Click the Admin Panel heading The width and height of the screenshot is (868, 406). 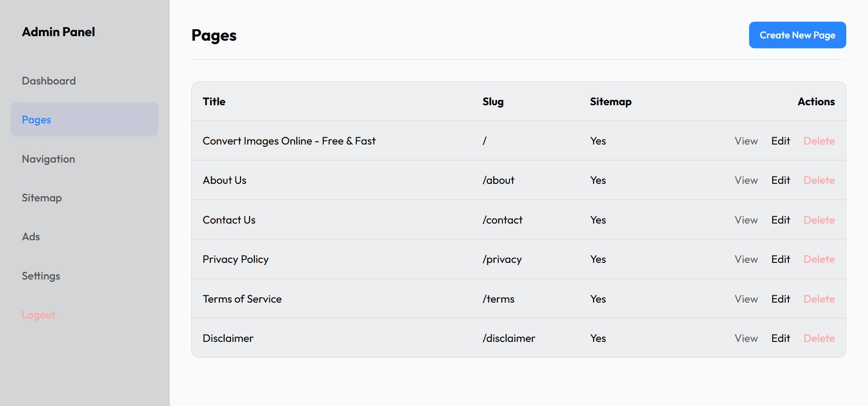(58, 32)
